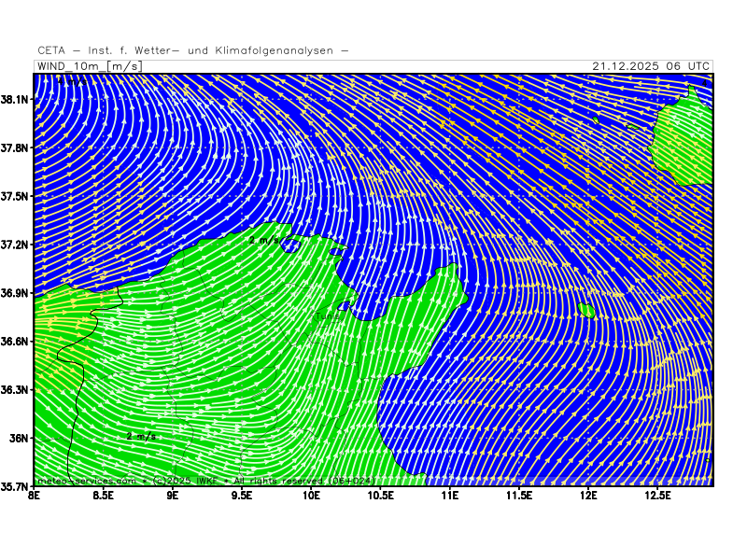This screenshot has width=747, height=560.
Task: Click the 21.12.2025 06 UTC timestamp
Action: pos(651,66)
